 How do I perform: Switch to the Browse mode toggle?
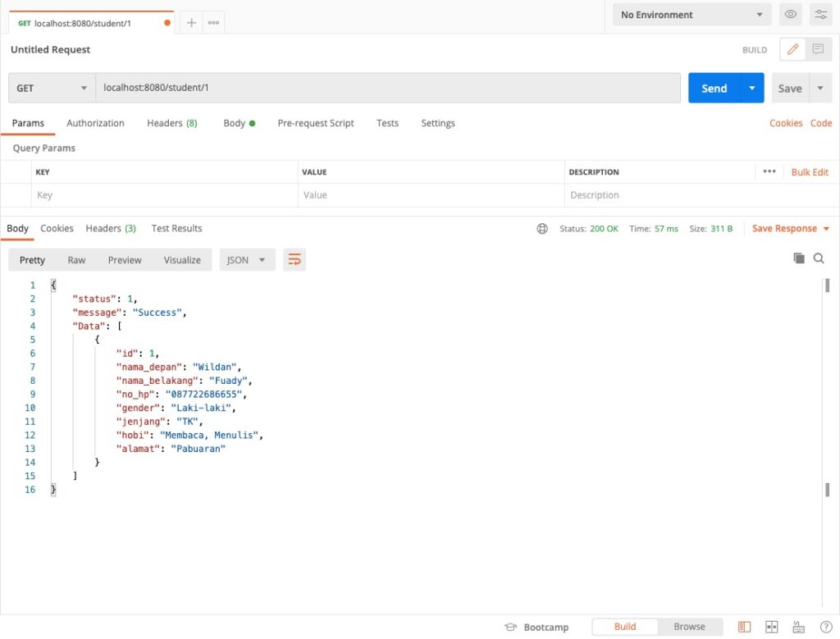(x=689, y=627)
